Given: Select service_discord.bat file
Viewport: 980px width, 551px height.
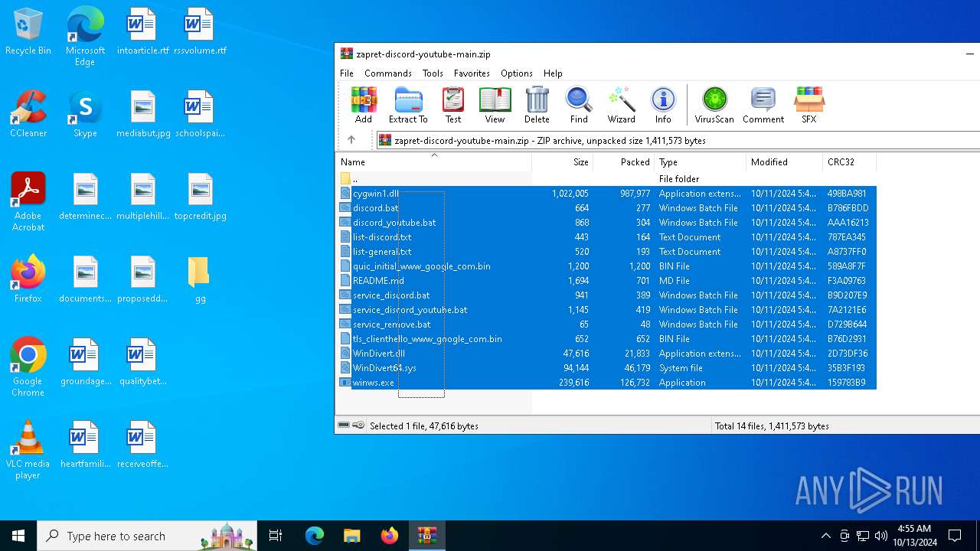Looking at the screenshot, I should pyautogui.click(x=606, y=295).
